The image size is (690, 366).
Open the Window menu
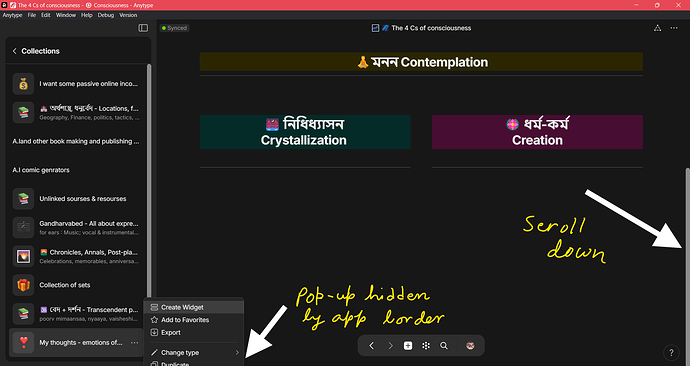66,15
